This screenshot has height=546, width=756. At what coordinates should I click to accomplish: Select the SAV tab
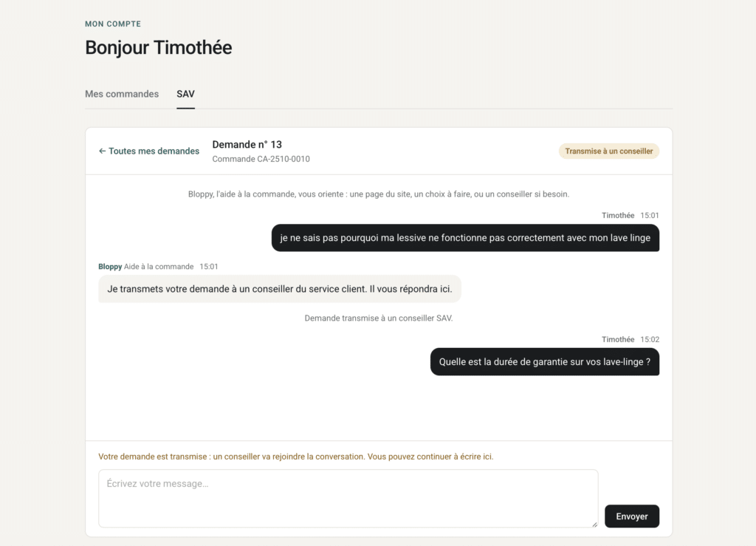pos(185,94)
